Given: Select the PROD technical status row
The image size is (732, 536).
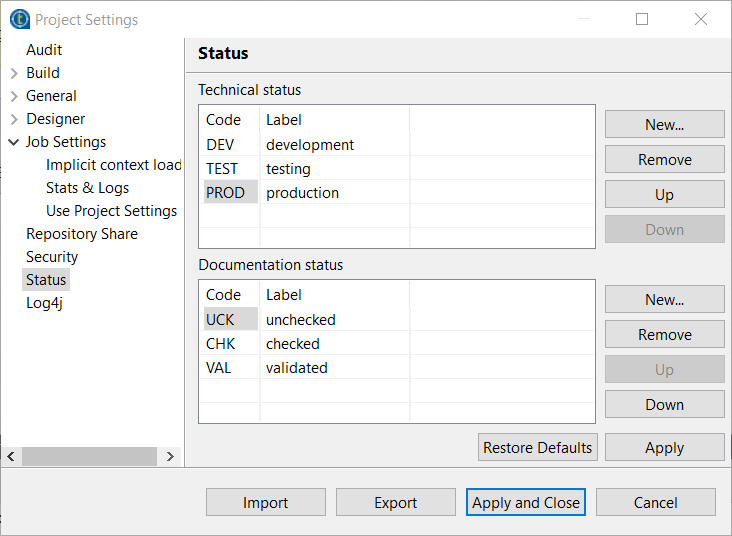Looking at the screenshot, I should 226,193.
